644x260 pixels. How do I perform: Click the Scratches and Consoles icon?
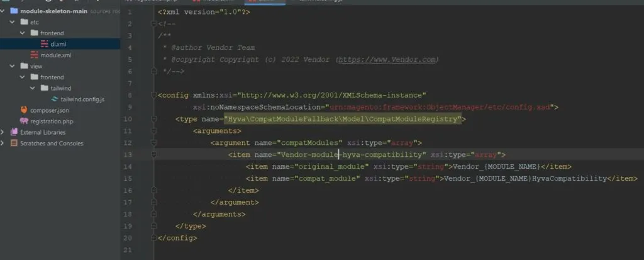[14, 143]
